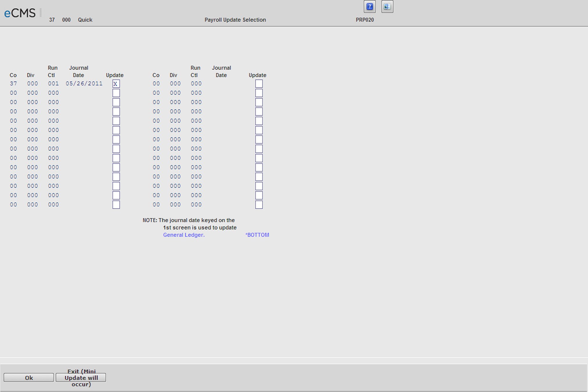Toggle Update checkbox on fifth left row

click(115, 120)
